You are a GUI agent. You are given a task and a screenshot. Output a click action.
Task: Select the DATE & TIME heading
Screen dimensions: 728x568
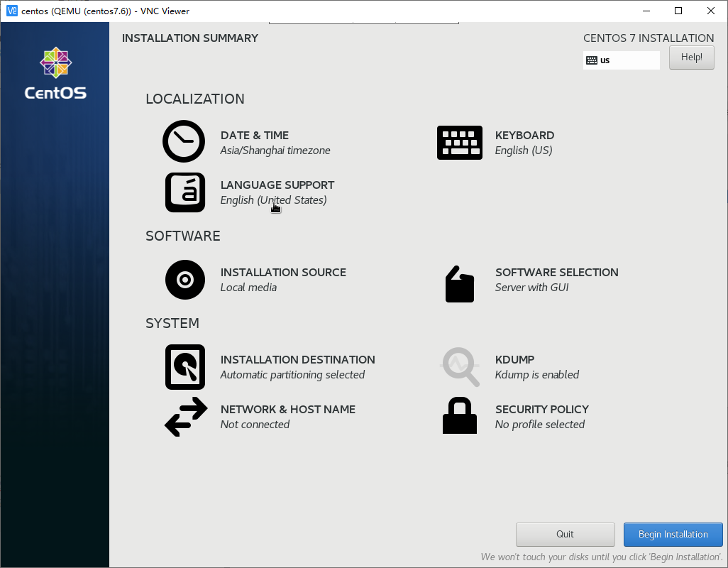click(x=255, y=135)
